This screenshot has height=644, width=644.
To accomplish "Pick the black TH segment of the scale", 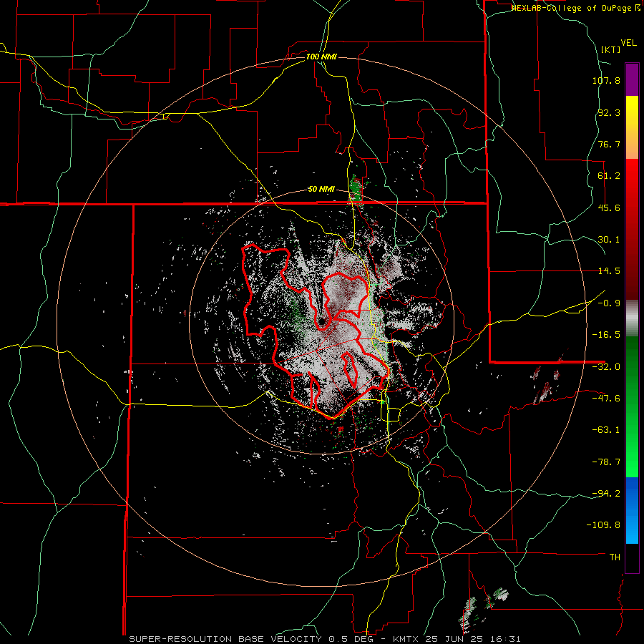I will [x=632, y=557].
